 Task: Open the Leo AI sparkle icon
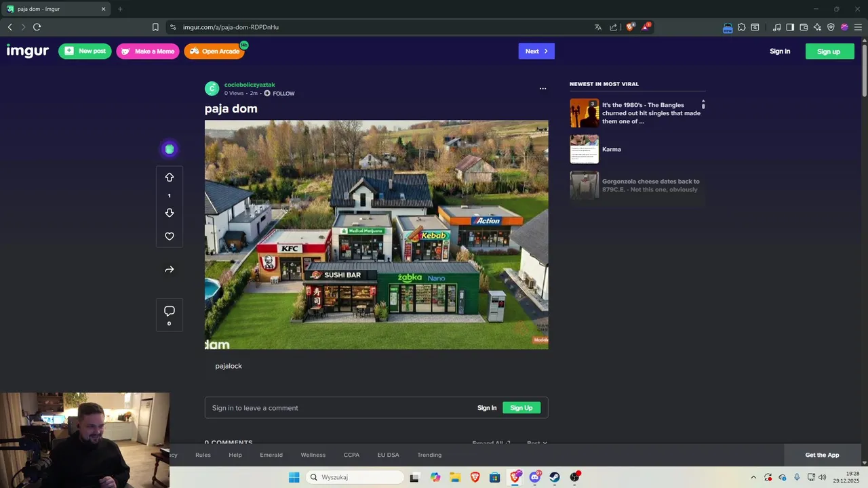pos(817,27)
